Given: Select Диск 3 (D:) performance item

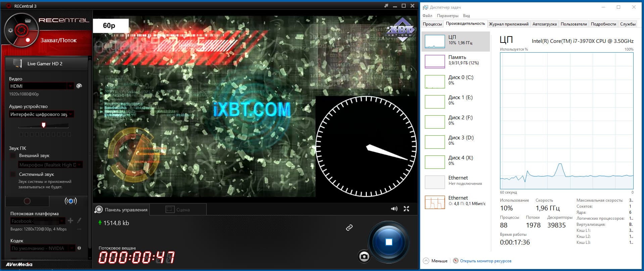Looking at the screenshot, I should [x=456, y=142].
